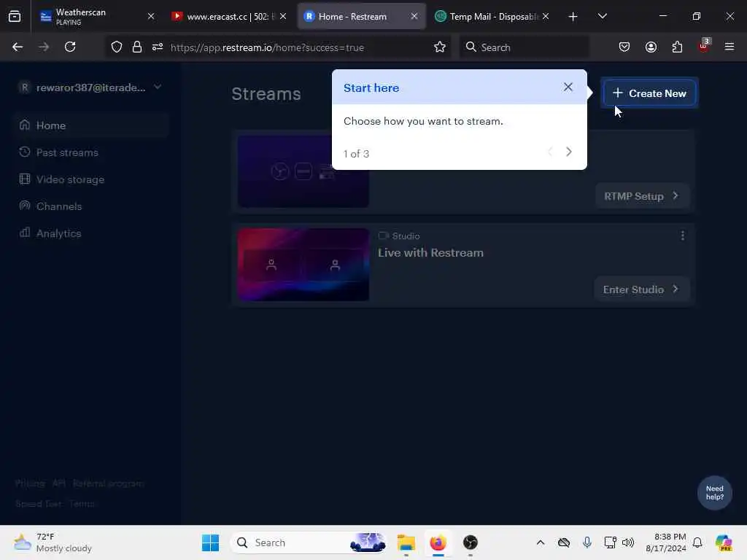Image resolution: width=747 pixels, height=560 pixels.
Task: Click the Live with Restream thumbnail
Action: click(303, 265)
